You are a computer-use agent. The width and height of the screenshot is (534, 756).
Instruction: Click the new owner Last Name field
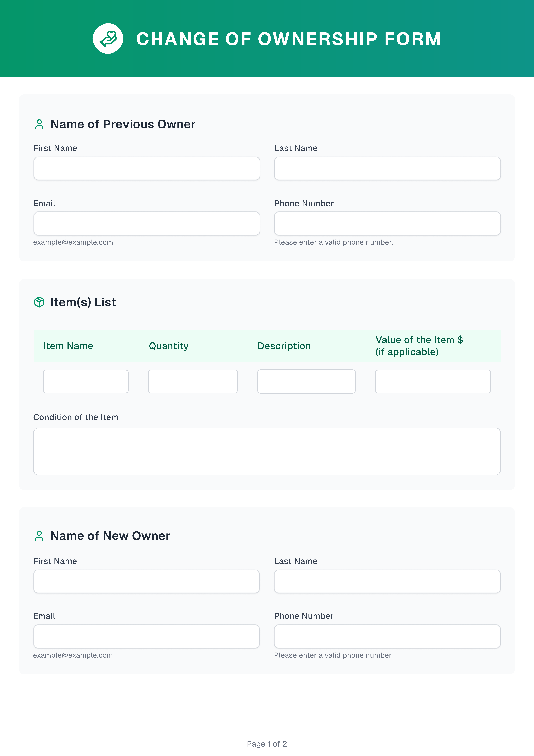[387, 582]
